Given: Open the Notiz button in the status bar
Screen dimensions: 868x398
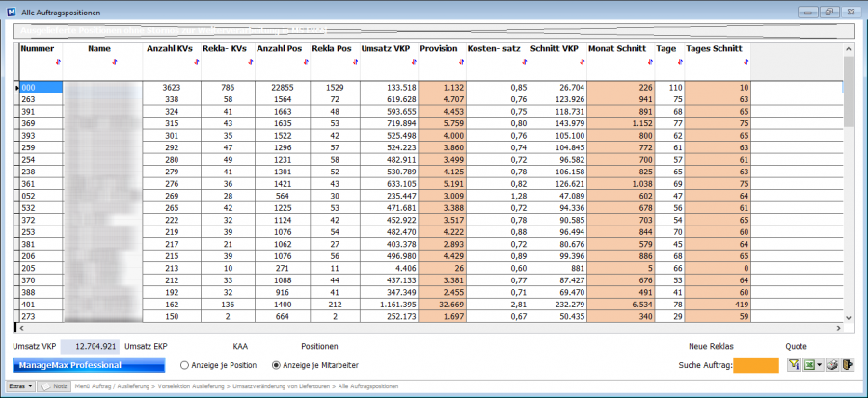Looking at the screenshot, I should [54, 386].
